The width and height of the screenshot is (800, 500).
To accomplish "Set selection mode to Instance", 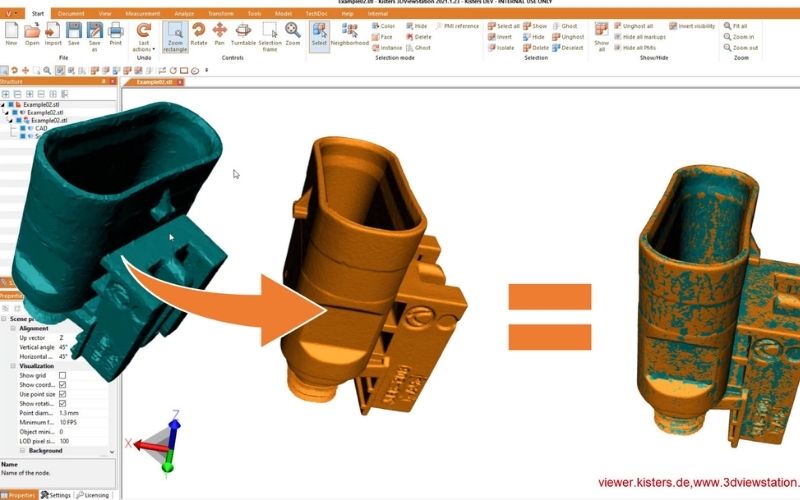I will [x=387, y=47].
